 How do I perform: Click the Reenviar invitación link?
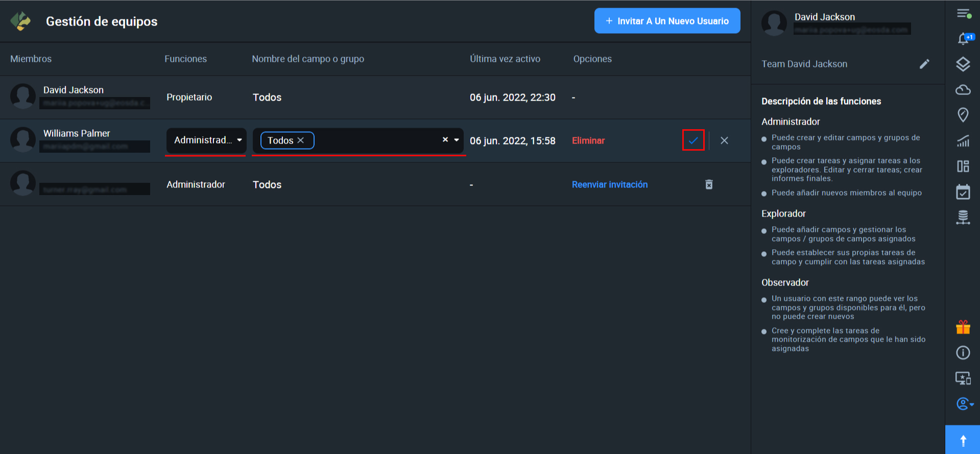point(609,184)
